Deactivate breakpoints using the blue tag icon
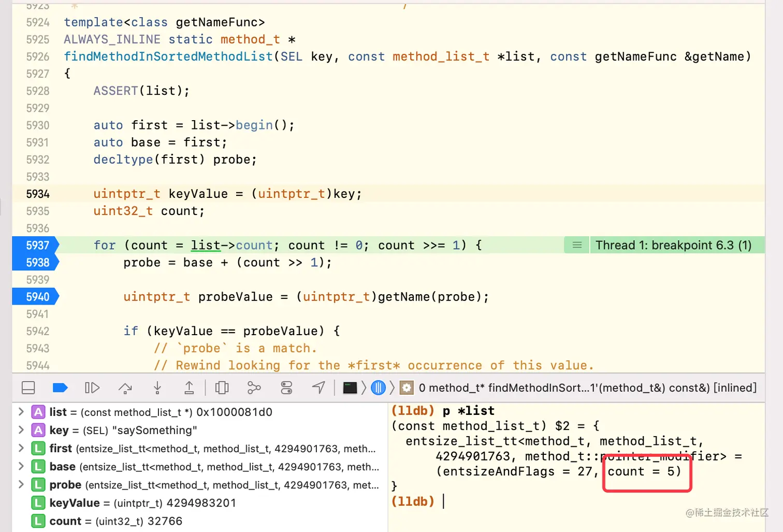The image size is (783, 532). coord(60,387)
